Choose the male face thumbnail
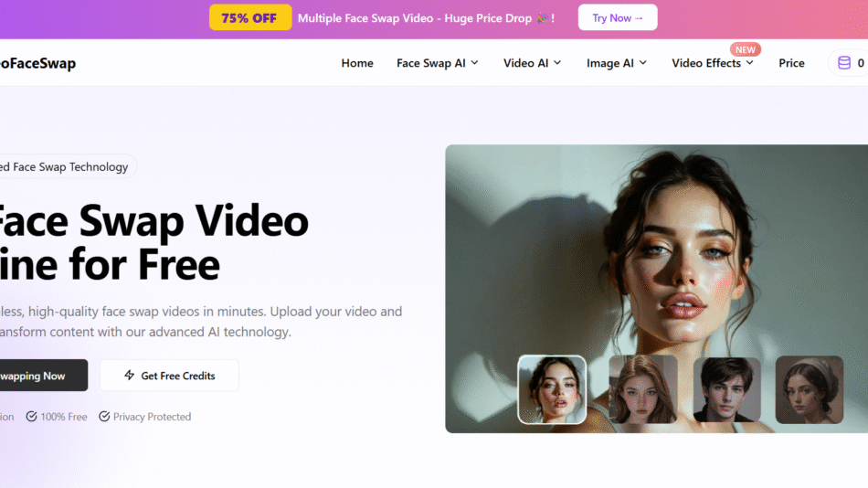This screenshot has width=868, height=488. pos(726,389)
